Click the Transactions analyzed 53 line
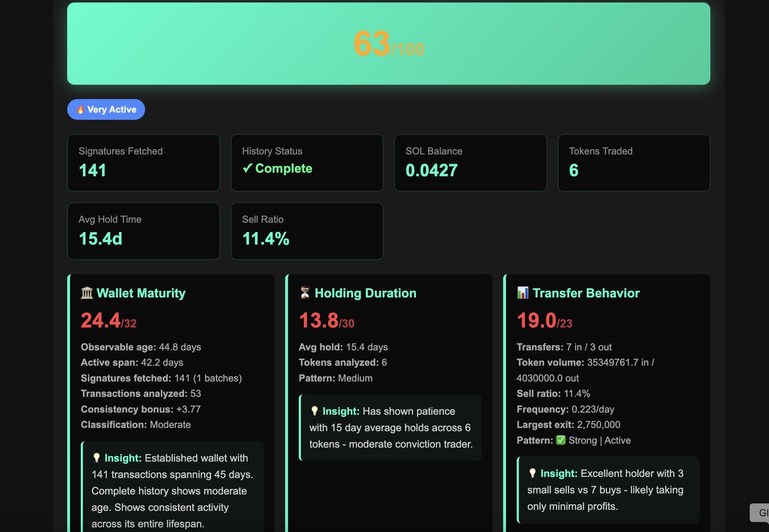The width and height of the screenshot is (769, 532). 141,394
